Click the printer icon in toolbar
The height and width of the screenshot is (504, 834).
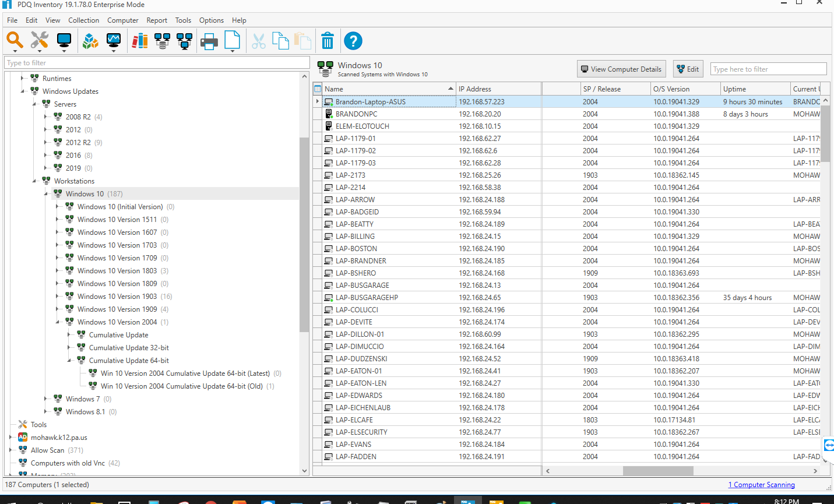pyautogui.click(x=209, y=41)
